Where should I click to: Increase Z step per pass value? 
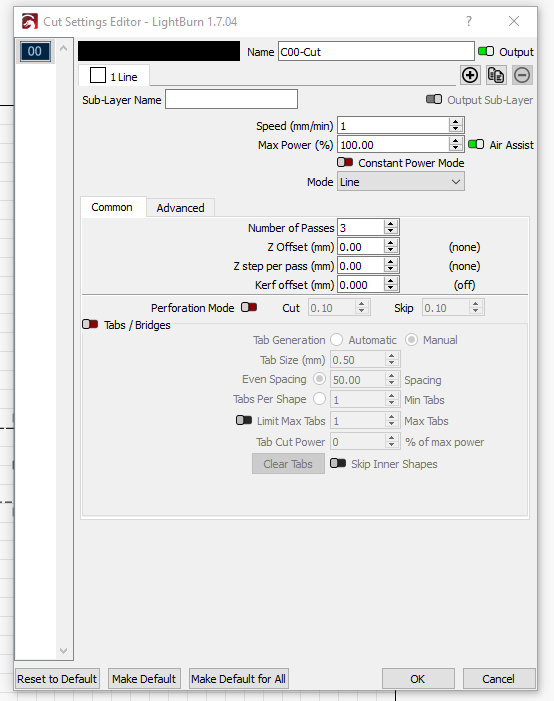pos(390,262)
